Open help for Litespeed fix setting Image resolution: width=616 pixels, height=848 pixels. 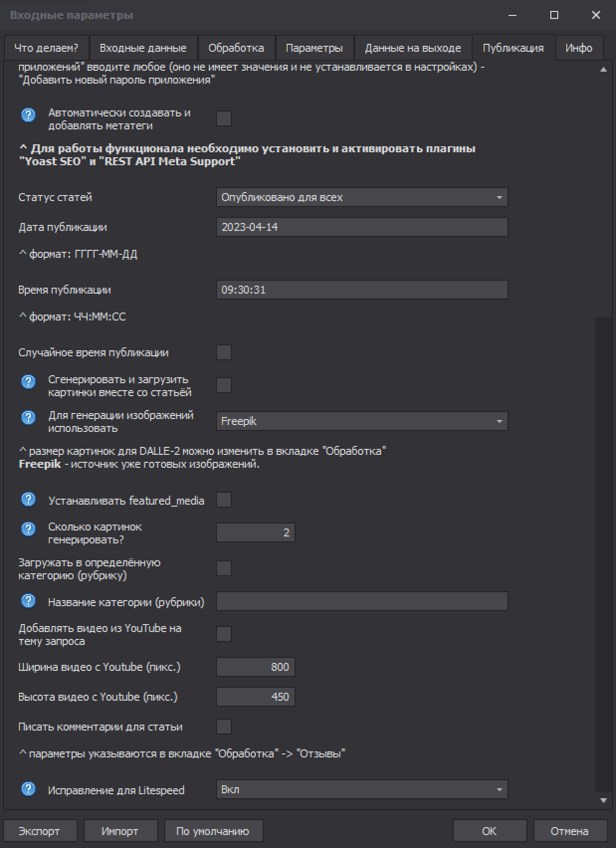28,789
